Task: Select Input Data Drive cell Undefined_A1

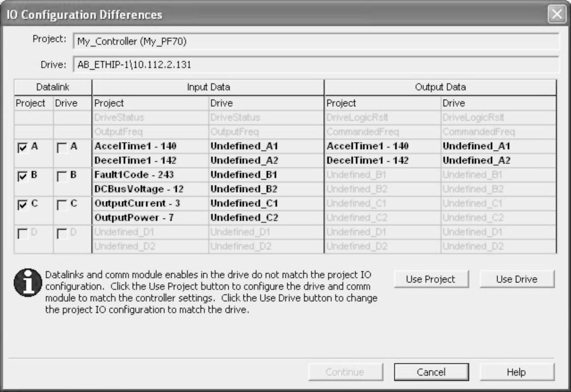Action: [x=266, y=146]
